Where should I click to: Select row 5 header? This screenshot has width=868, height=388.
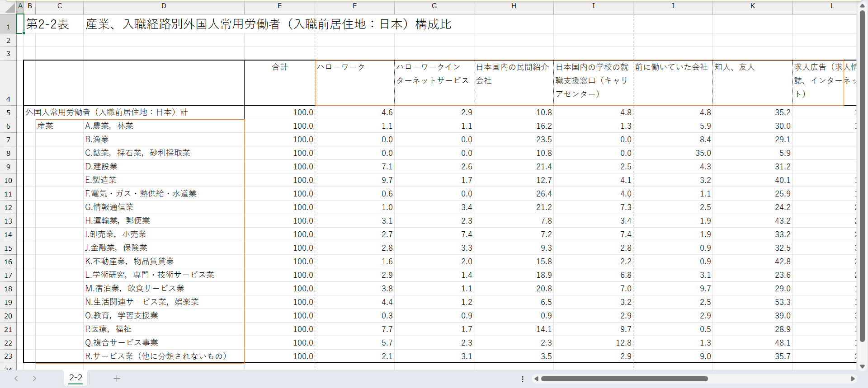(8, 112)
